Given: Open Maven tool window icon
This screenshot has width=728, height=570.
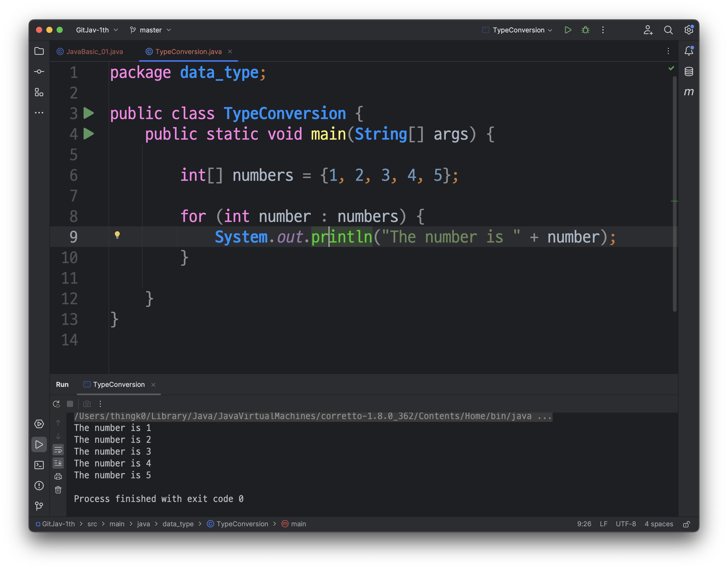Looking at the screenshot, I should 688,92.
